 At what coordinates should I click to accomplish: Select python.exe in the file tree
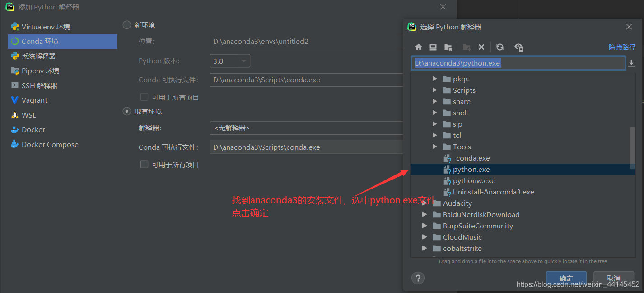click(x=523, y=170)
